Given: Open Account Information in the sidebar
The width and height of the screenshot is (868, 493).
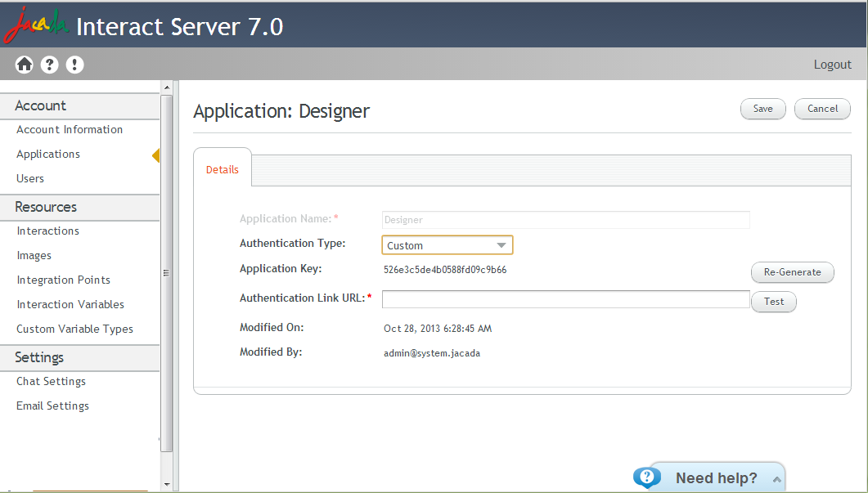Looking at the screenshot, I should point(70,129).
